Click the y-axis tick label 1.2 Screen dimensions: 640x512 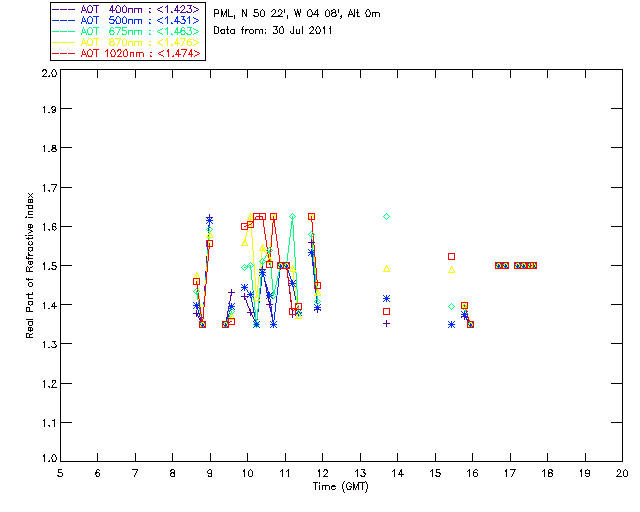point(49,384)
